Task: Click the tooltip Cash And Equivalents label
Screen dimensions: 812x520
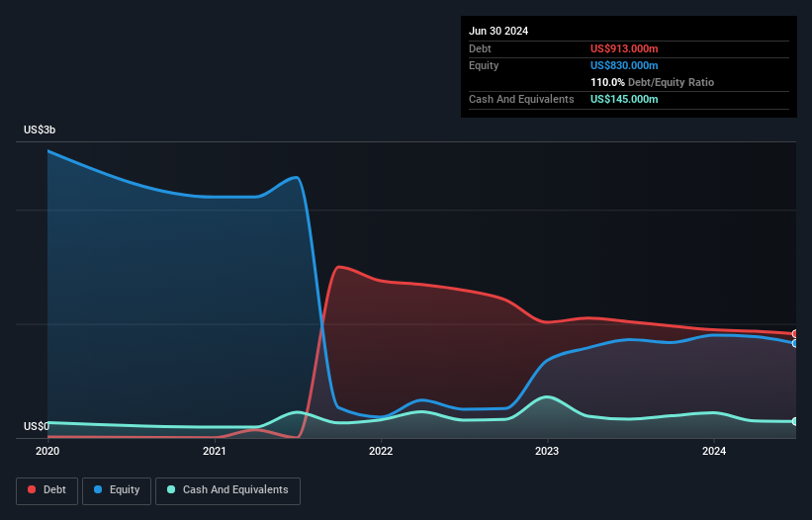Action: tap(521, 99)
